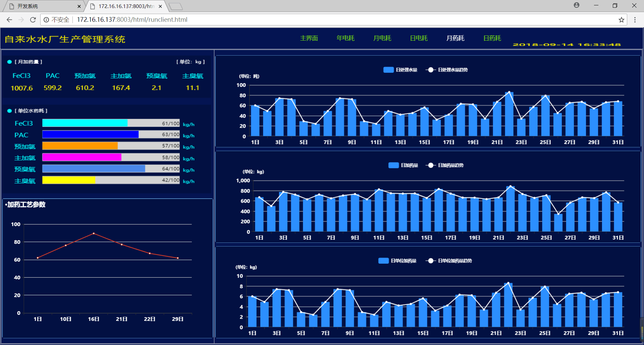Toggle 日加药量 legend bar series
Screen dimensions: 644x345
pyautogui.click(x=403, y=165)
